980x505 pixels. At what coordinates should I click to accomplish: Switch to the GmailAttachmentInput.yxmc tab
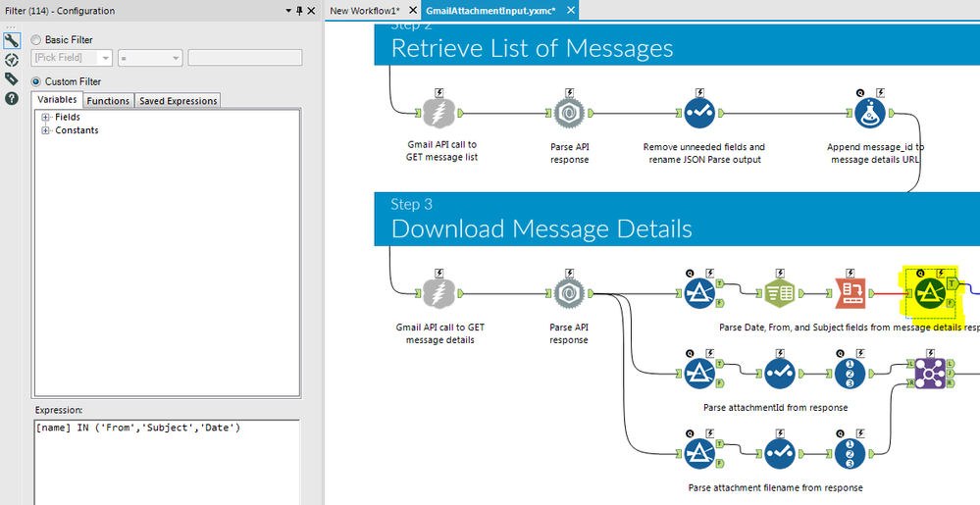tap(491, 11)
